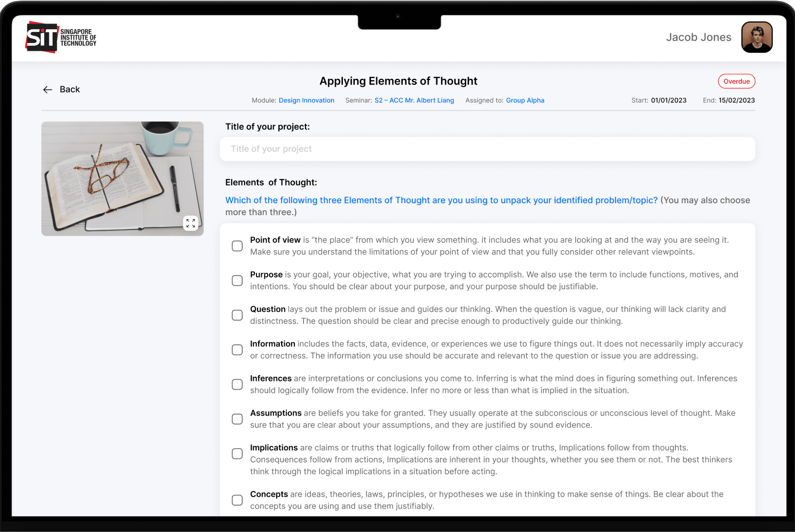Open S2 – ACC Mr. Albert Liang seminar link
795x532 pixels.
click(x=414, y=100)
